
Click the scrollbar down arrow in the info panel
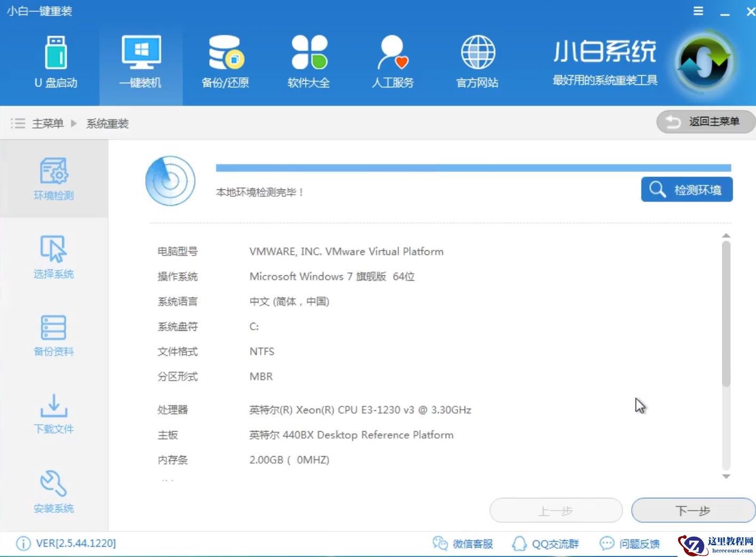(x=726, y=476)
